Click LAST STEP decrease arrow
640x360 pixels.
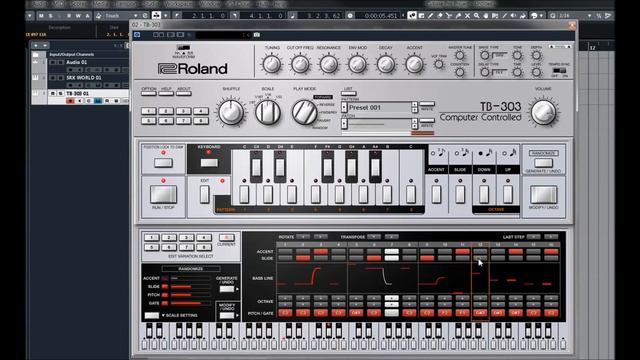tap(533, 237)
